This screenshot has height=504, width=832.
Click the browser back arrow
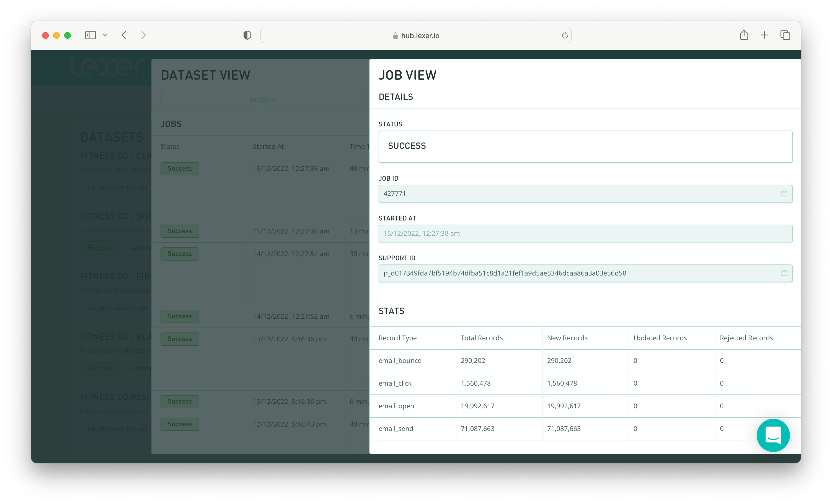click(124, 35)
